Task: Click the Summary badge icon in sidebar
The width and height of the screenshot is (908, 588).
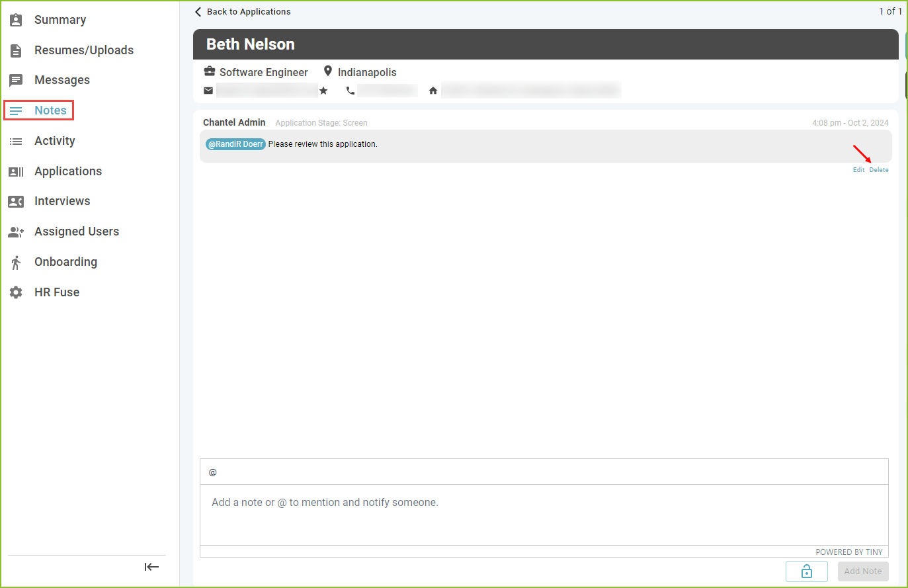Action: click(16, 20)
